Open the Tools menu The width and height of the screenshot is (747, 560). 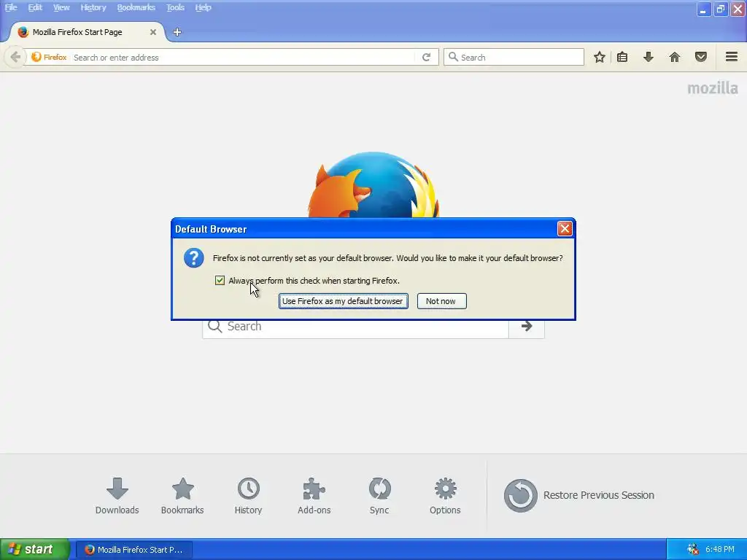pos(175,7)
